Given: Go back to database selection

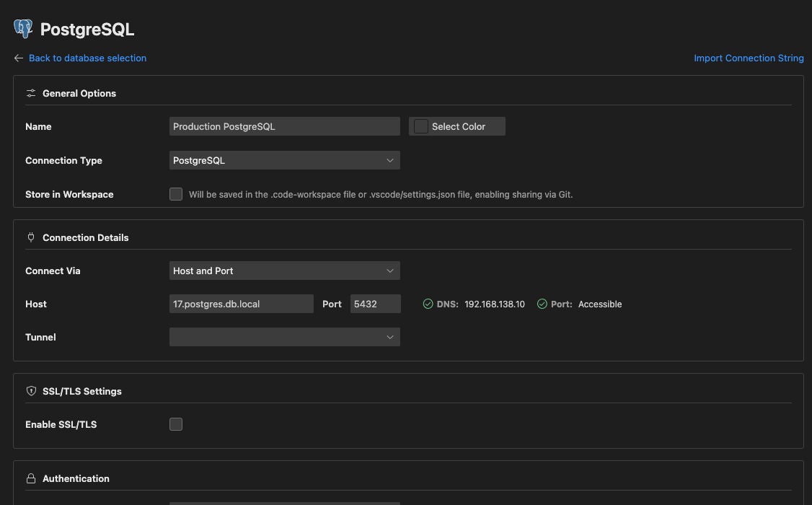Looking at the screenshot, I should point(87,58).
